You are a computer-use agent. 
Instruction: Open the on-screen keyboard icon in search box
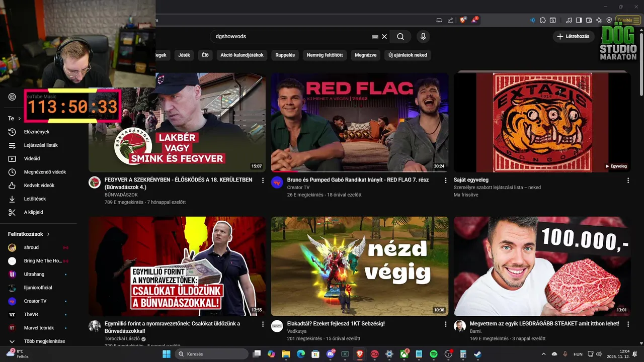[x=375, y=36]
